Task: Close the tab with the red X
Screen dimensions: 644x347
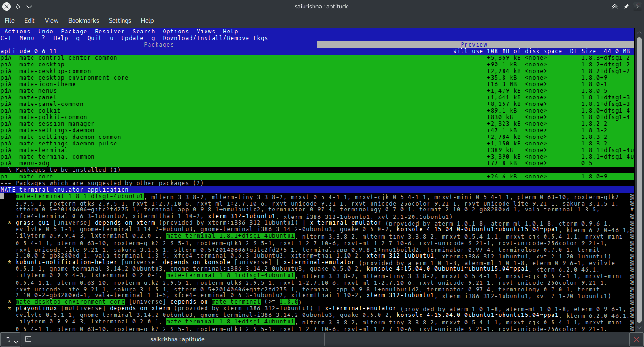Action: 636,339
